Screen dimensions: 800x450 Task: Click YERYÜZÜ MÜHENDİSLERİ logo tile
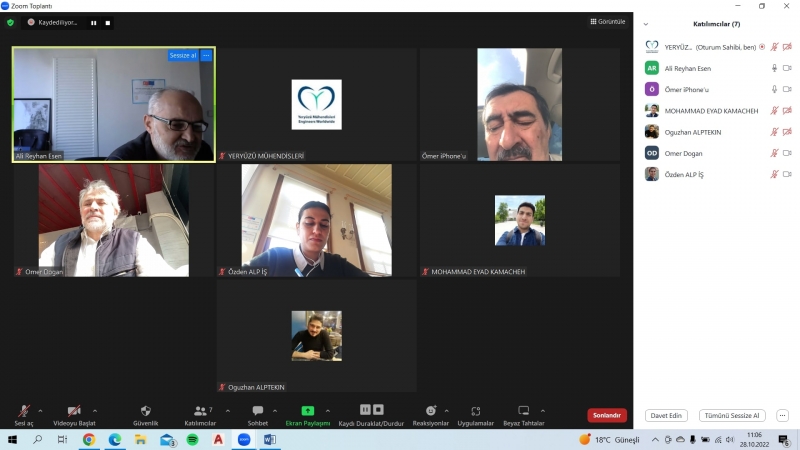pos(317,105)
